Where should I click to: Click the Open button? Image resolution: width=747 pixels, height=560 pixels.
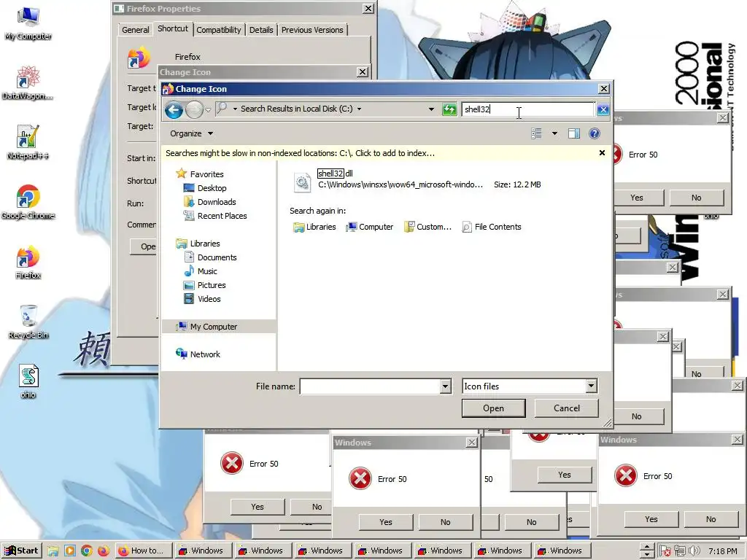(x=494, y=408)
